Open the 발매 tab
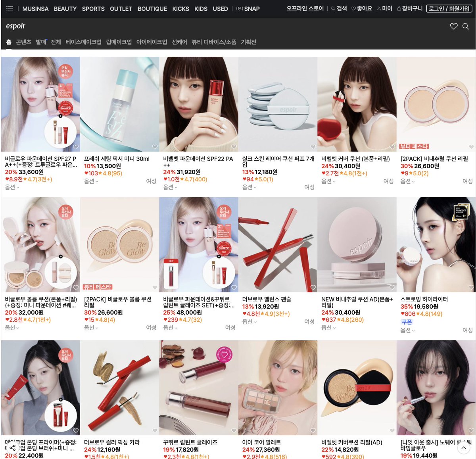Screen dimensions: 476x459 pos(41,42)
